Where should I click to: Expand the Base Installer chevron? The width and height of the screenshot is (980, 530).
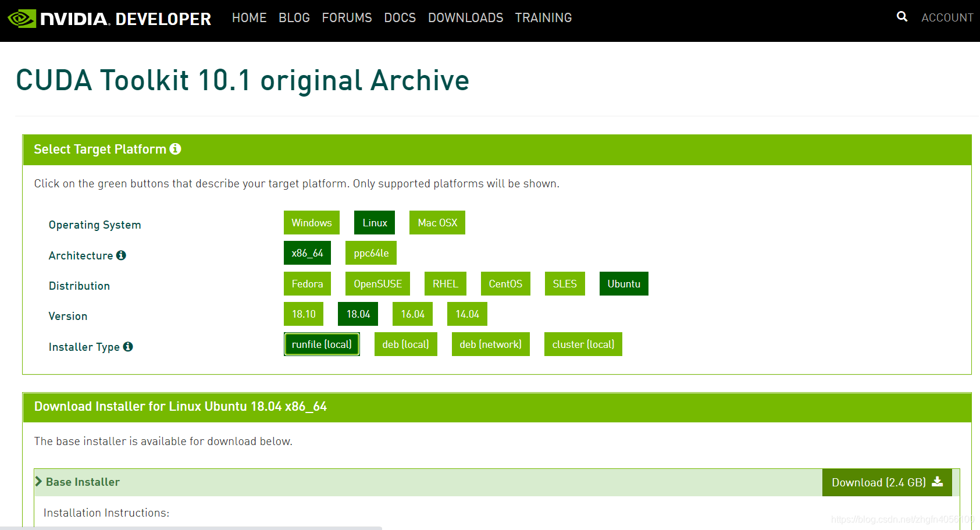pos(38,482)
